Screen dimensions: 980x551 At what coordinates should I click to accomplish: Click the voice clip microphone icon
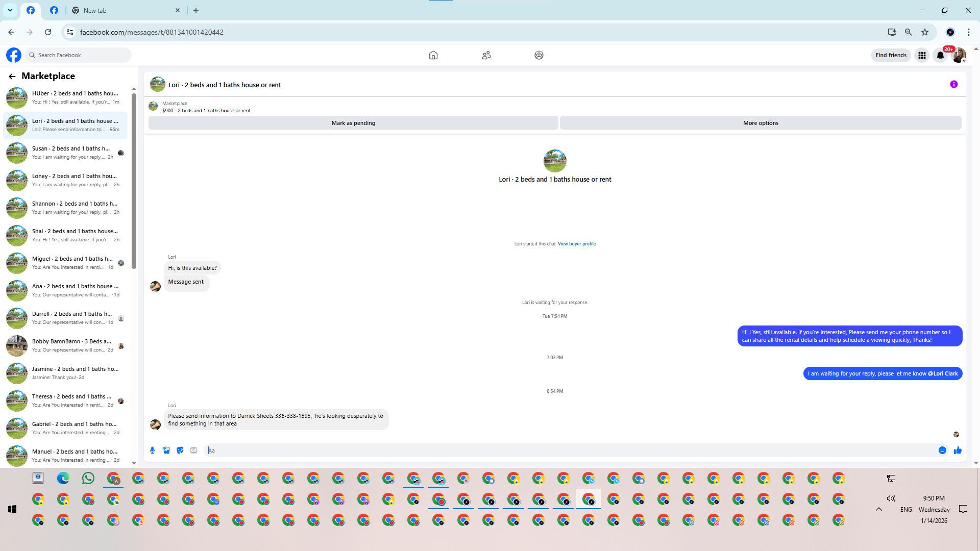152,450
